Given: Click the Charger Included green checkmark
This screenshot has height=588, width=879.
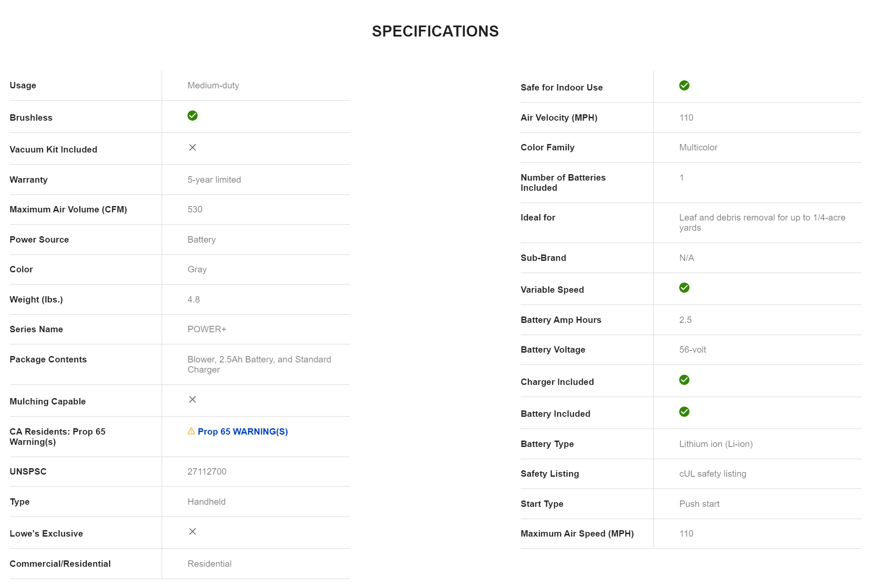Looking at the screenshot, I should pos(684,380).
